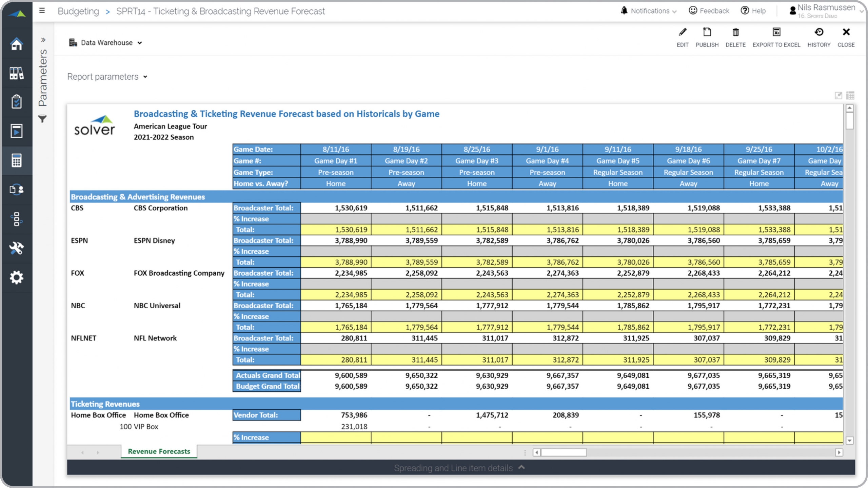The height and width of the screenshot is (488, 868).
Task: Click the Edit pencil icon
Action: click(x=682, y=33)
